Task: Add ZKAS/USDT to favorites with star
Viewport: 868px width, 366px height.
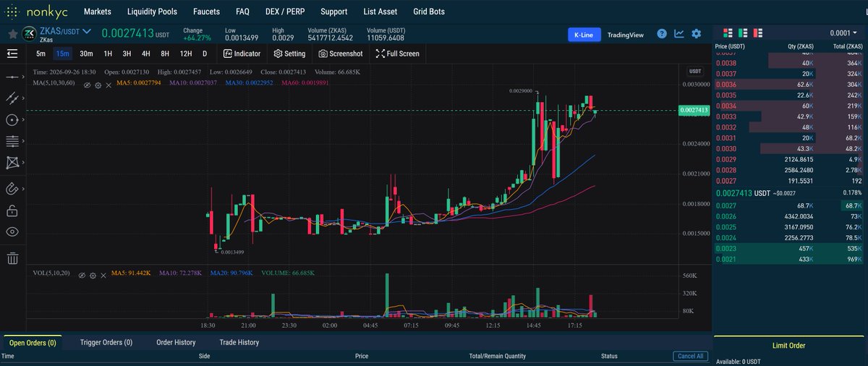Action: (13, 33)
